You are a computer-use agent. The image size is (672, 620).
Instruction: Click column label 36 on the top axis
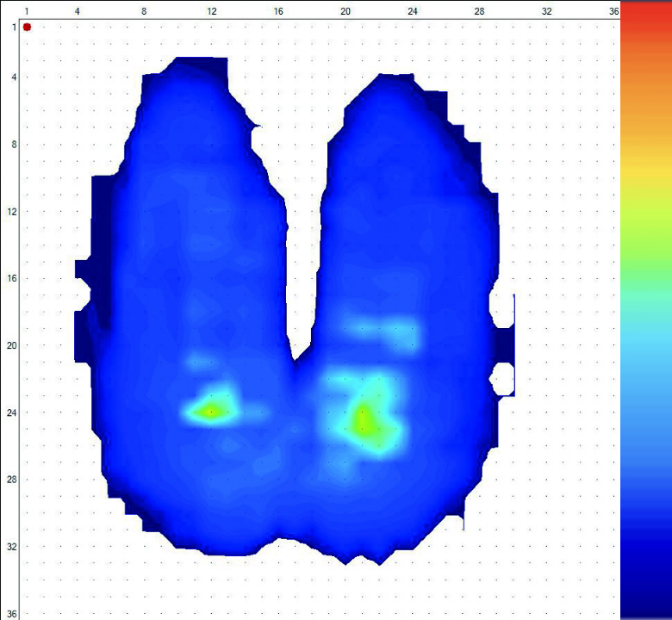[613, 11]
